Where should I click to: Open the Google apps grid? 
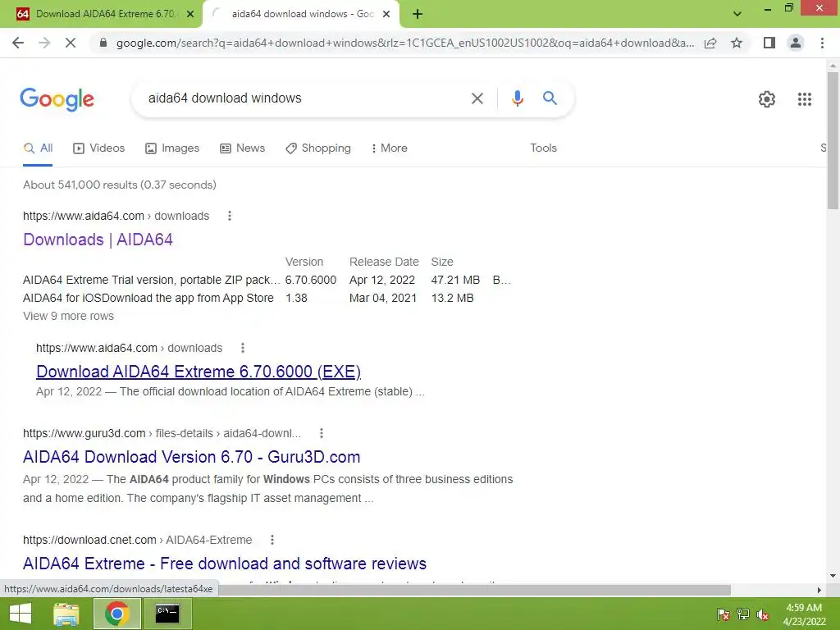click(804, 99)
